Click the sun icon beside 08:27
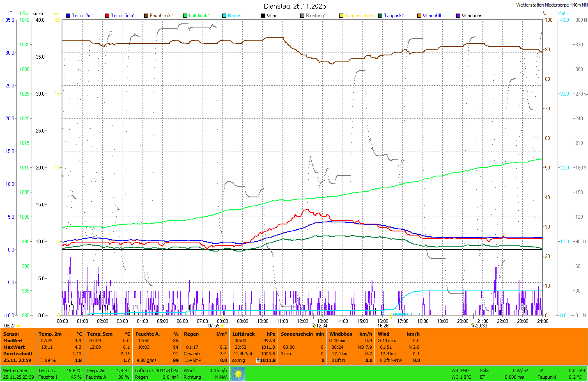 [x=18, y=326]
